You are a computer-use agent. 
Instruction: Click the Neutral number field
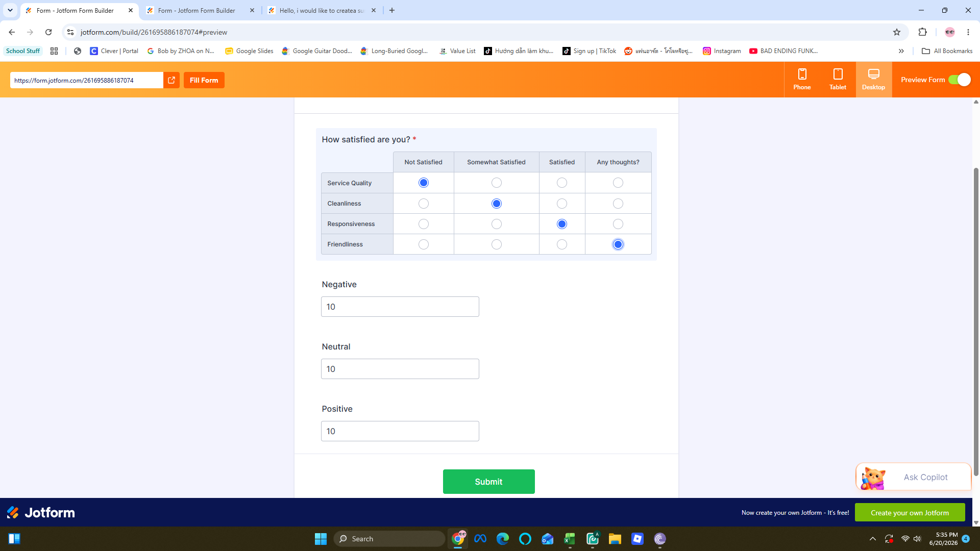(400, 369)
